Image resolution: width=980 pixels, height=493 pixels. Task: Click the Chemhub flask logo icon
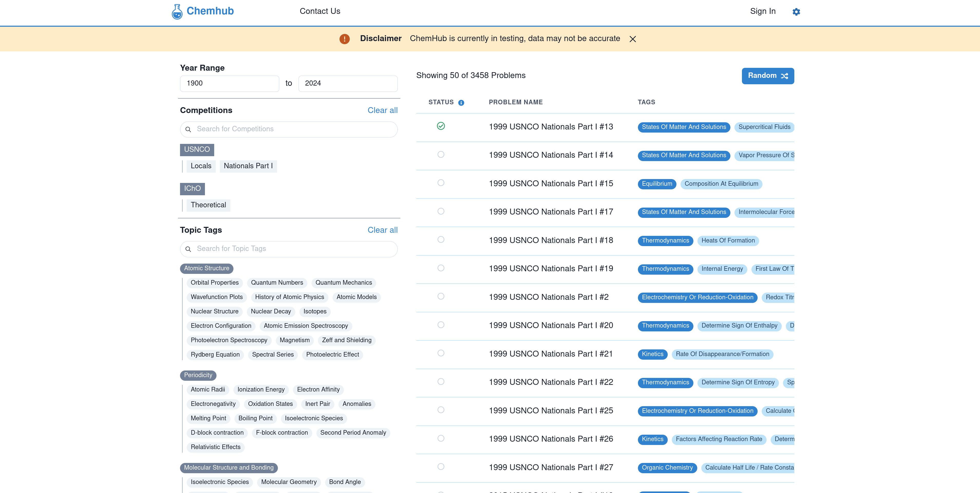click(x=177, y=11)
